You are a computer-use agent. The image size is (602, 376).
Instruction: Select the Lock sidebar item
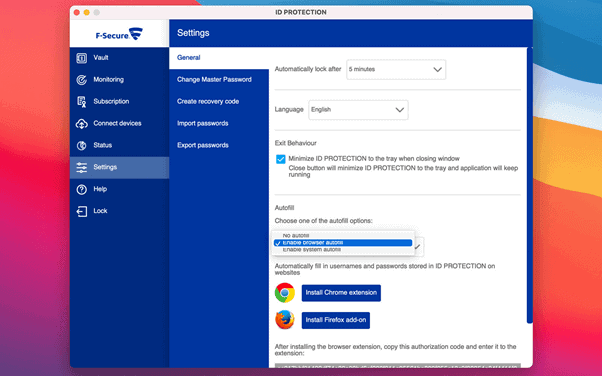point(100,211)
